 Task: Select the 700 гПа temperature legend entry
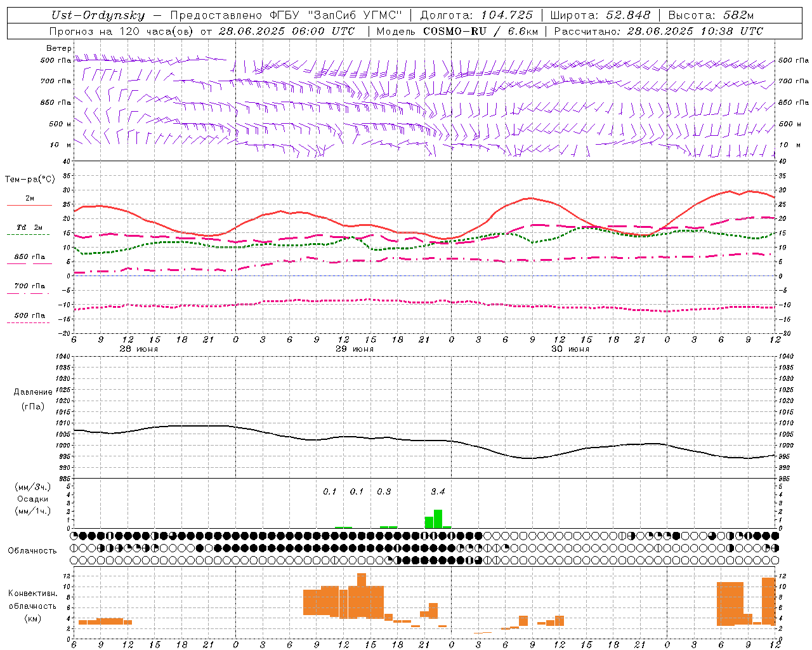(29, 286)
